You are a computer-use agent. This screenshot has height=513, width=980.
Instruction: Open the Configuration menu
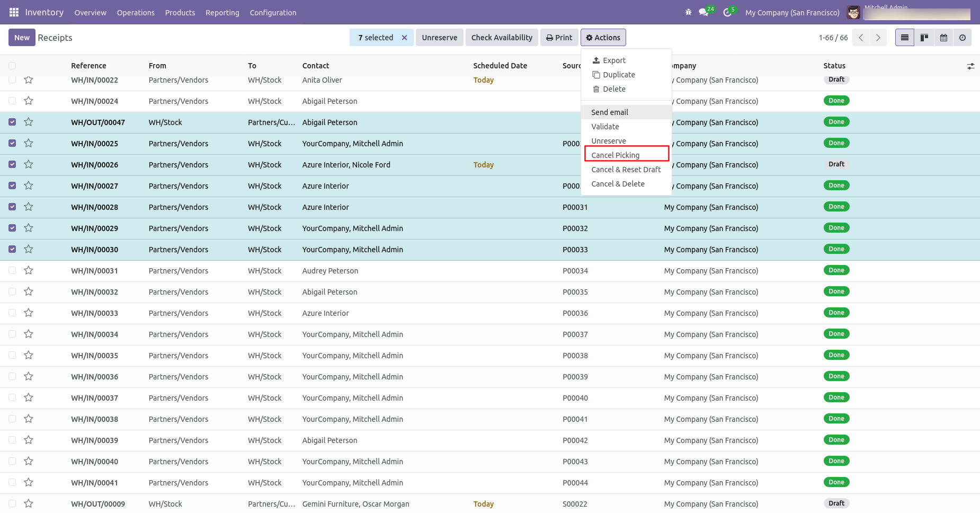click(x=273, y=13)
